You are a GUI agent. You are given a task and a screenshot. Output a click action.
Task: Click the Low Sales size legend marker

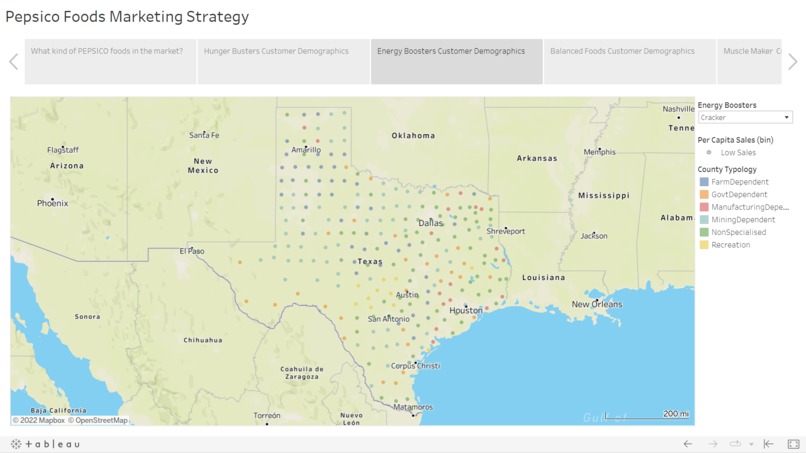coord(709,152)
